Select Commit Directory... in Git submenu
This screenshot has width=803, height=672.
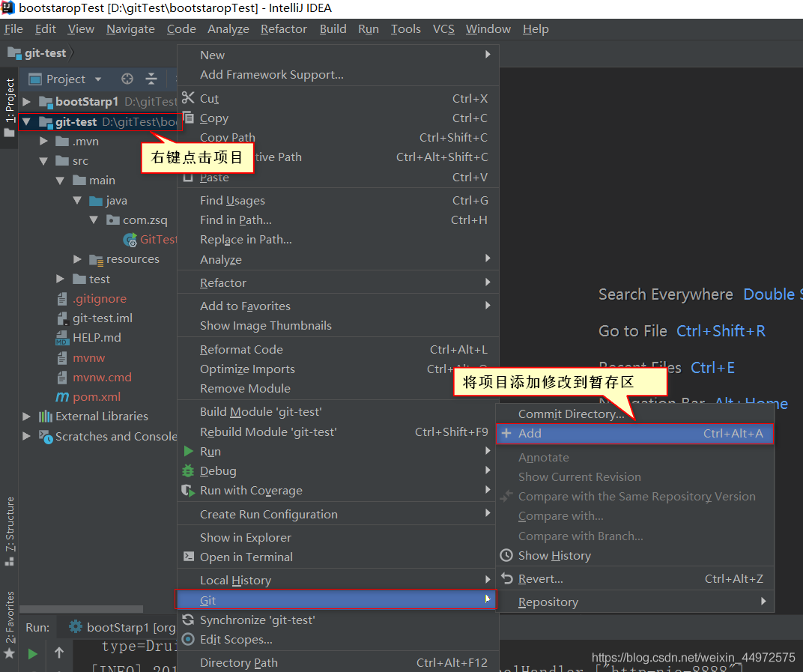click(x=635, y=414)
